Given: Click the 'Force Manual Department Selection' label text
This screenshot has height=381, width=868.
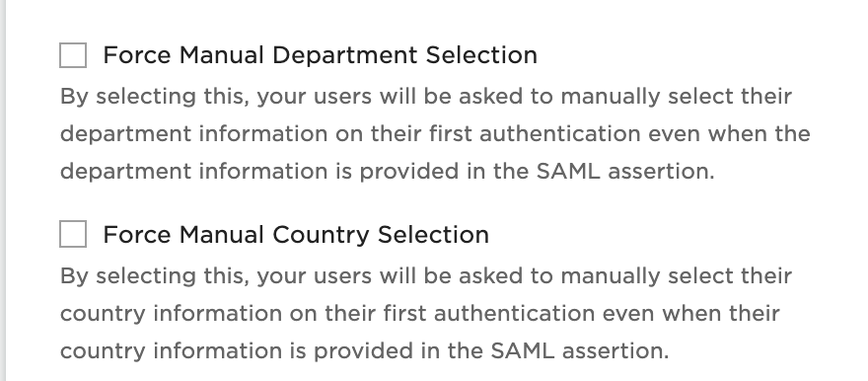Looking at the screenshot, I should 320,55.
